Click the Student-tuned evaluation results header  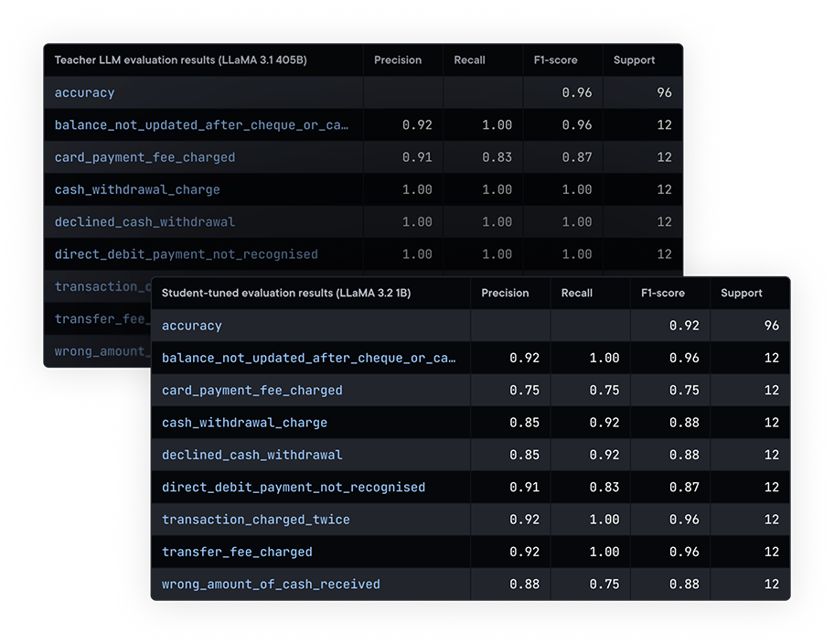point(286,294)
